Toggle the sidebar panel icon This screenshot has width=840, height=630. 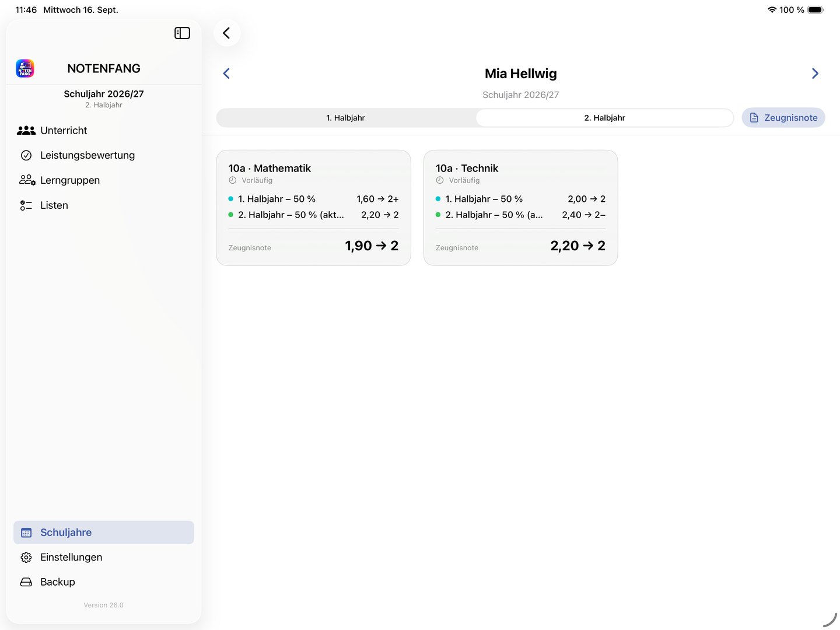(182, 33)
